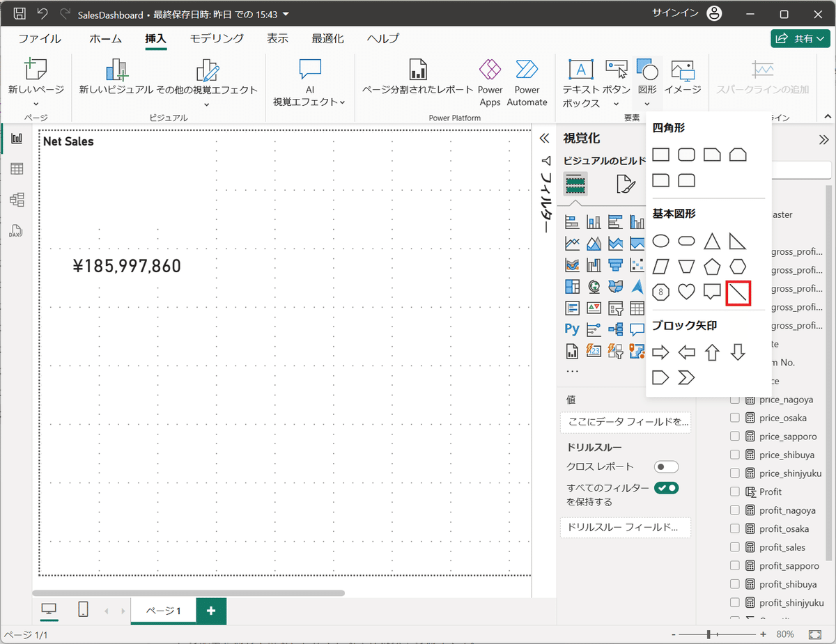Insert the pentagon arrow shape

click(660, 377)
